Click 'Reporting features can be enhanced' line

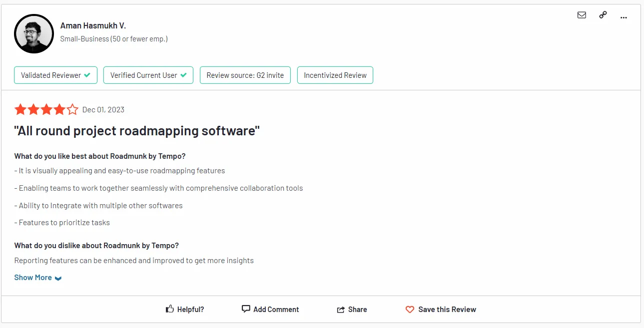click(134, 261)
